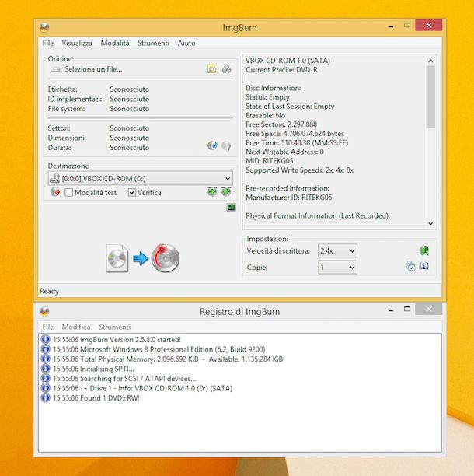Minimize the Registro di ImgBurn window

[391, 310]
